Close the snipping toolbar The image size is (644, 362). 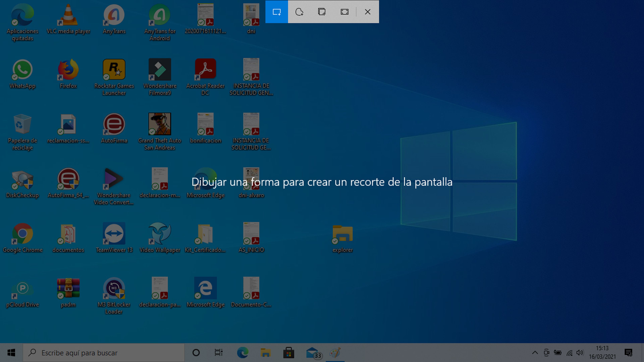[x=367, y=12]
